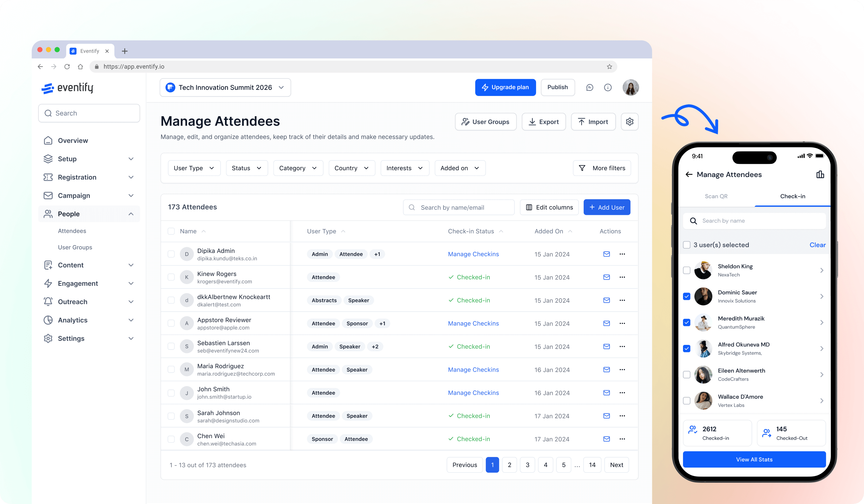Uncheck Dominic Sauer on the phone list
Image resolution: width=864 pixels, height=504 pixels.
[x=686, y=296]
